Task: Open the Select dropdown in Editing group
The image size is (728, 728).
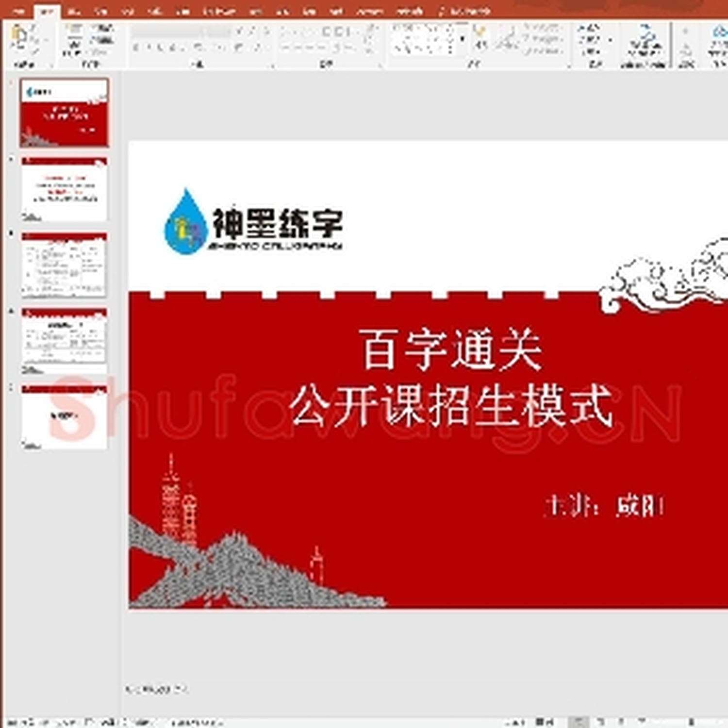Action: pyautogui.click(x=590, y=51)
